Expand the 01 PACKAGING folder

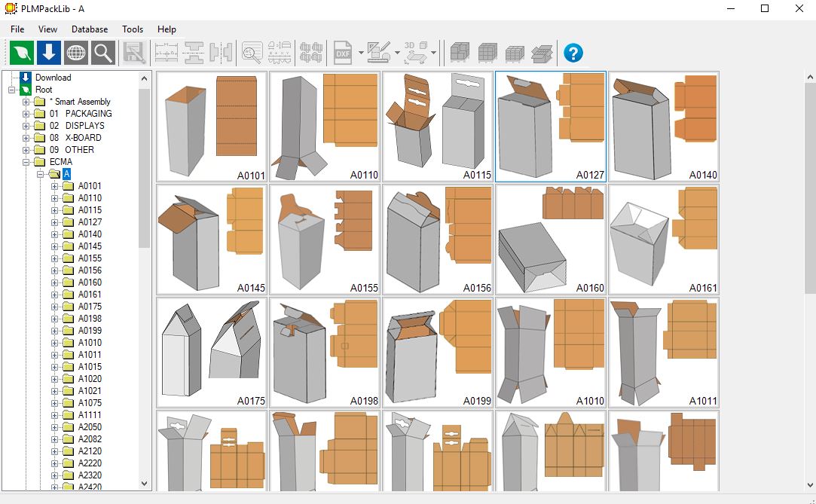[26, 114]
